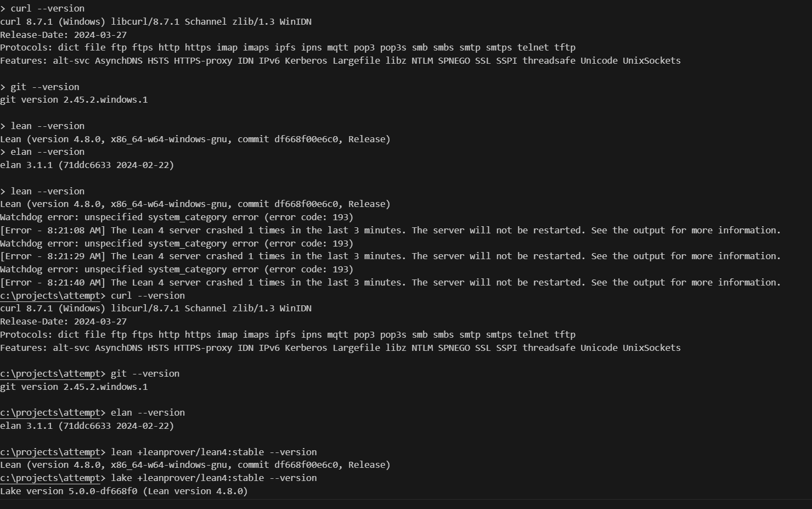Image resolution: width=812 pixels, height=509 pixels.
Task: Click the first 'Watchdog error' line
Action: pos(177,217)
